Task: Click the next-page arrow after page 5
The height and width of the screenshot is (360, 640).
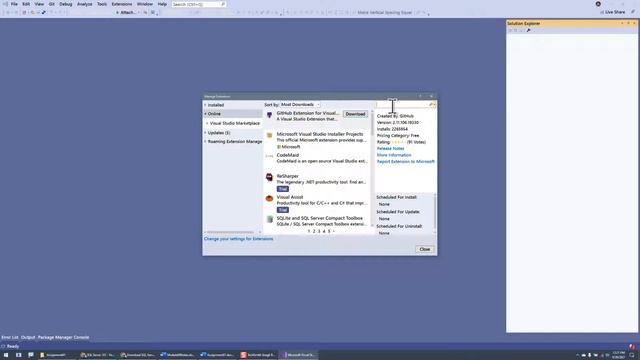Action: (x=333, y=231)
